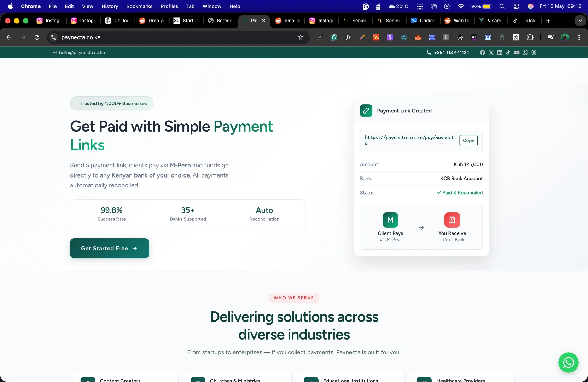Open WhatFont f? extension
This screenshot has width=588, height=382.
tap(348, 37)
